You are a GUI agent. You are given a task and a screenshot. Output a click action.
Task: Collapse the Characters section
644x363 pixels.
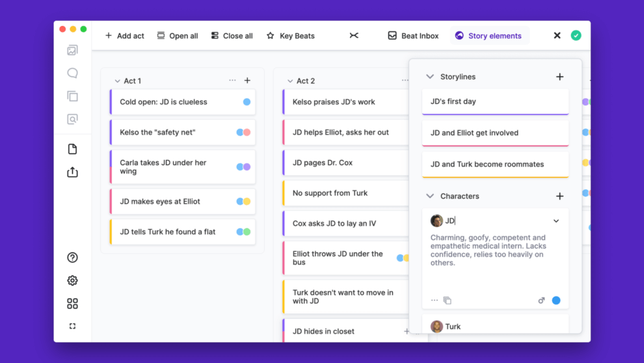pos(430,196)
